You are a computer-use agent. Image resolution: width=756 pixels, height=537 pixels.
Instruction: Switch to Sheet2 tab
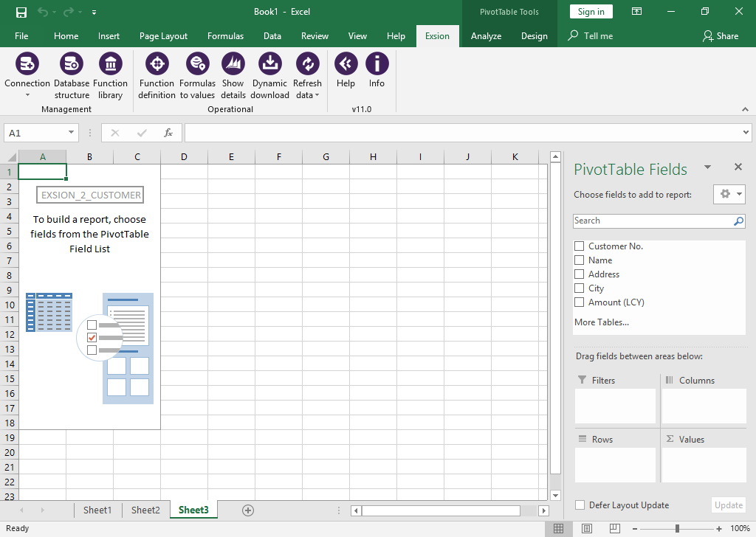click(145, 510)
